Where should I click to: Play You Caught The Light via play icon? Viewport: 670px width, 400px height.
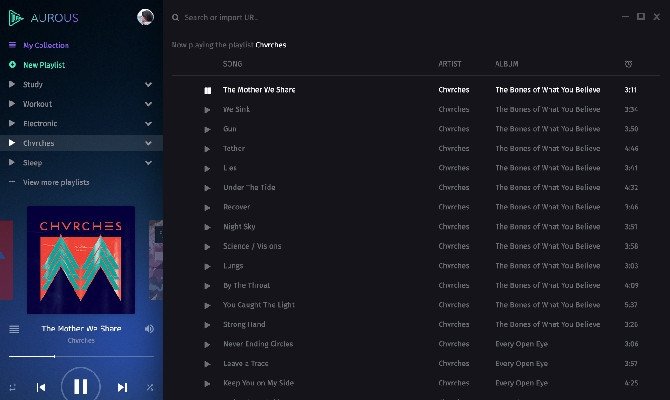point(207,306)
